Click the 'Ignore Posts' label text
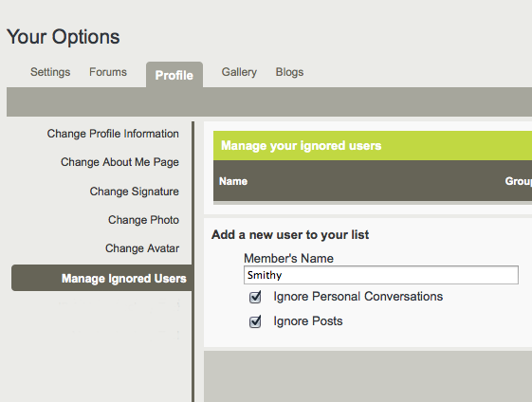532x402 pixels. [x=308, y=321]
